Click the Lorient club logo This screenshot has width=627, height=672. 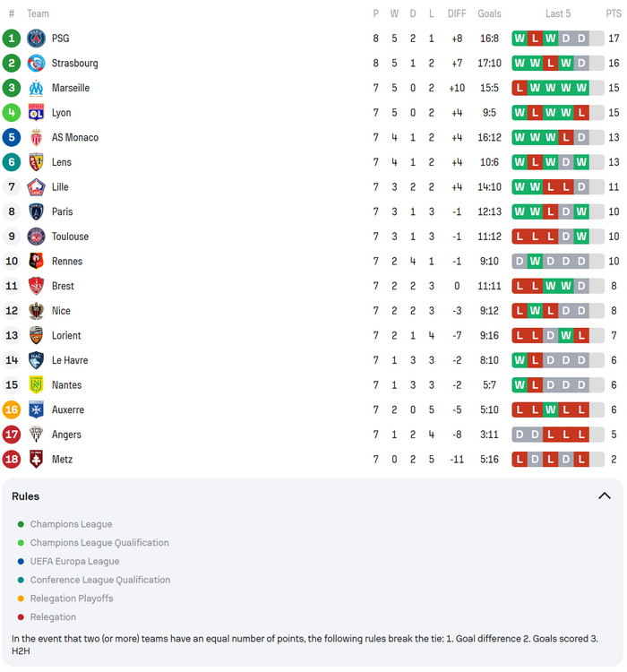[36, 336]
